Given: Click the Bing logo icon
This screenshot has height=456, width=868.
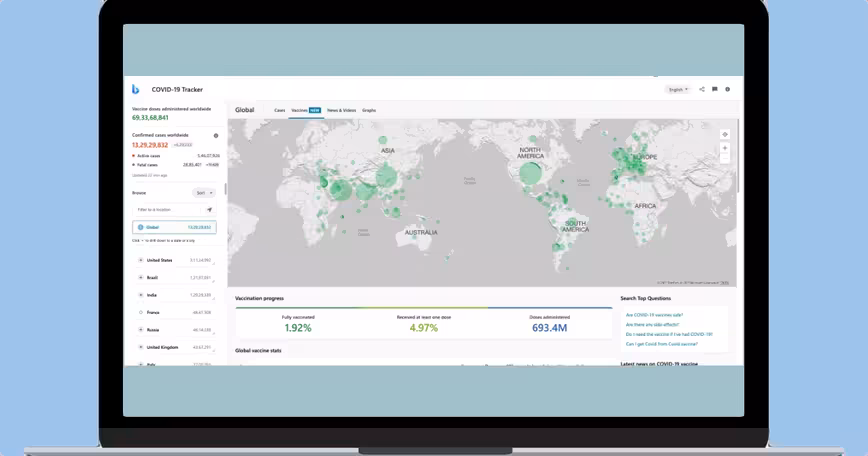Looking at the screenshot, I should tap(136, 89).
